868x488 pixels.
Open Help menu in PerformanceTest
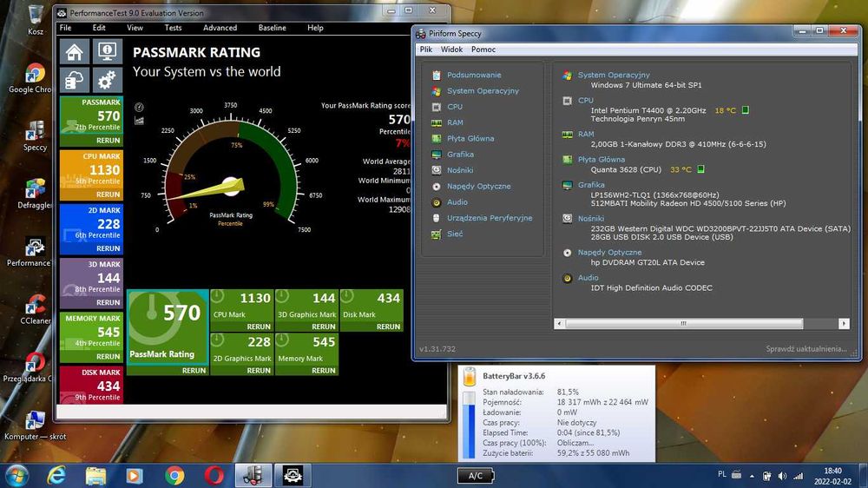pyautogui.click(x=315, y=28)
